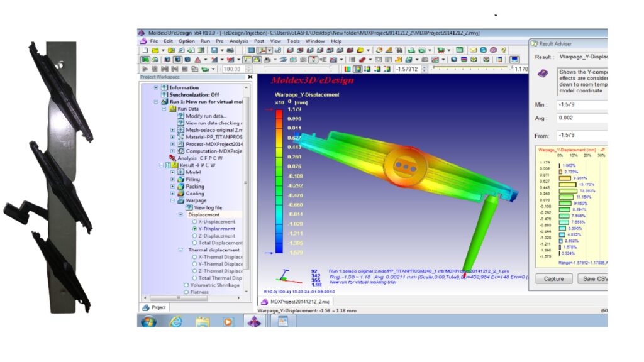
Task: Collapse the Run 1 tree node
Action: click(156, 101)
